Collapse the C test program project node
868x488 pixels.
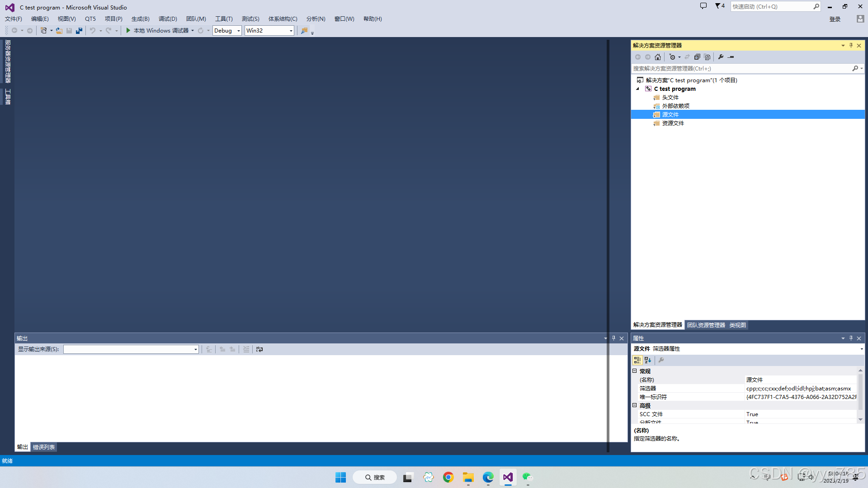click(638, 89)
